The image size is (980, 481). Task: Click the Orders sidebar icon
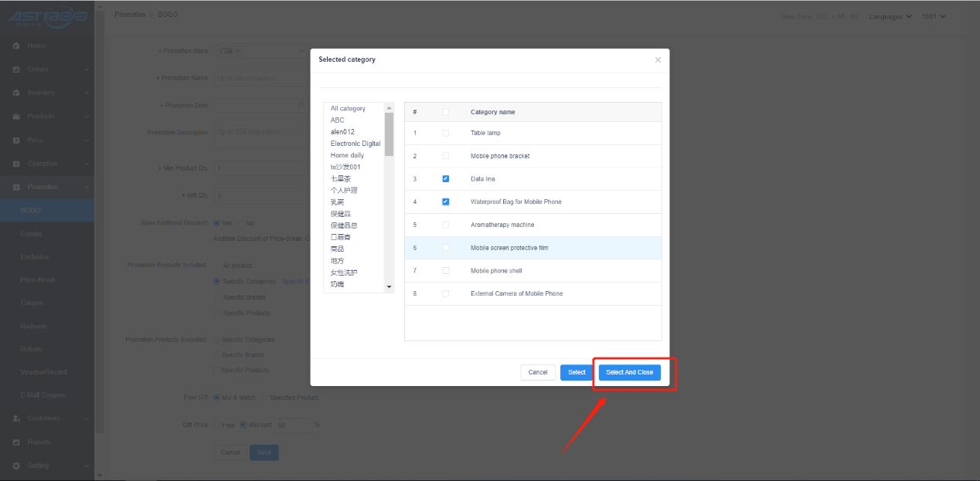click(x=16, y=69)
